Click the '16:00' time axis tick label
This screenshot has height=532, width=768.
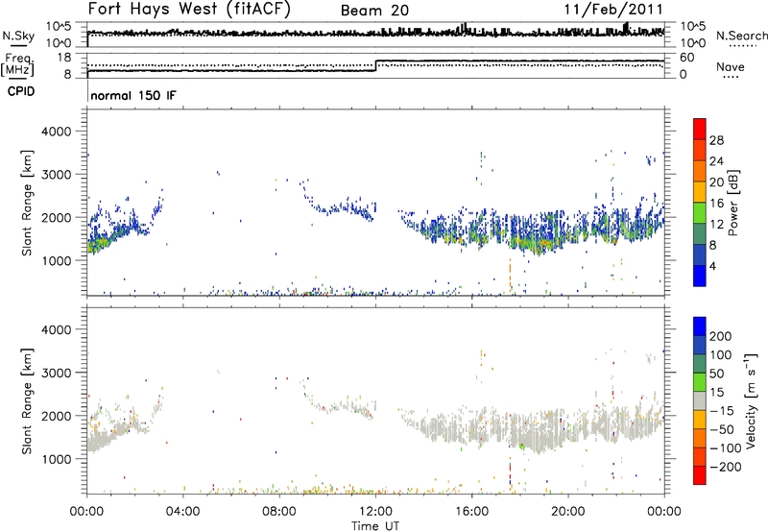[471, 512]
